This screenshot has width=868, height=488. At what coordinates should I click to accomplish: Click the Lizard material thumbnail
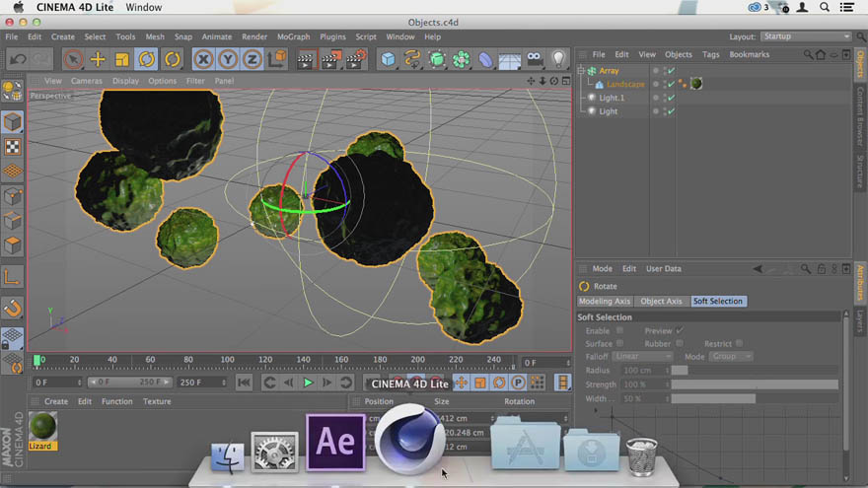pos(42,427)
